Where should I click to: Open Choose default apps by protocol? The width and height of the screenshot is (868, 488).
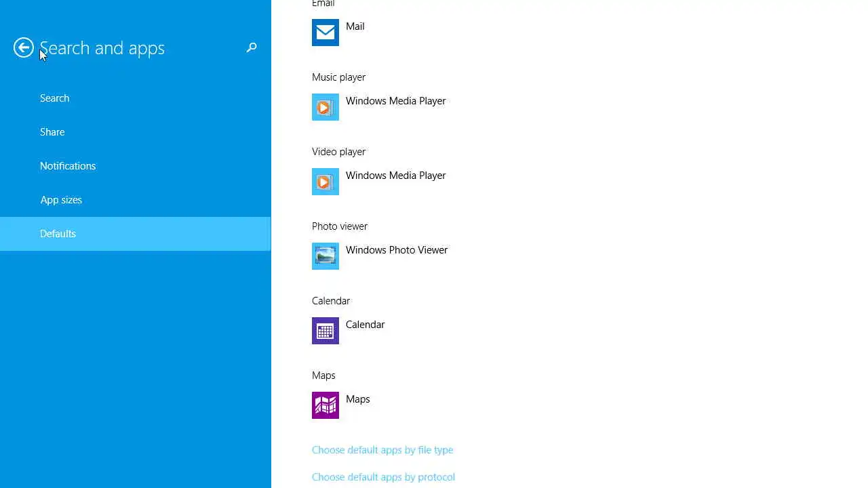coord(383,477)
